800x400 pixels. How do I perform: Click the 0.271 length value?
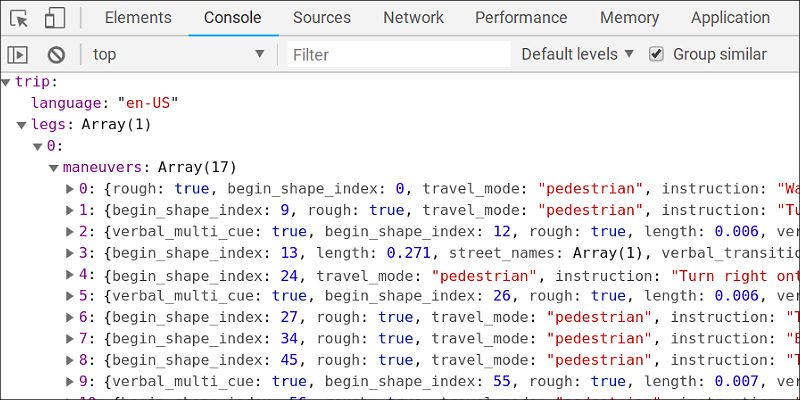pos(408,253)
